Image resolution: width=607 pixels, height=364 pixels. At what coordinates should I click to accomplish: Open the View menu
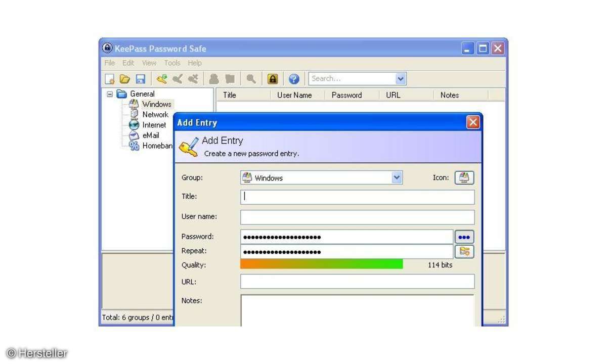click(x=149, y=63)
